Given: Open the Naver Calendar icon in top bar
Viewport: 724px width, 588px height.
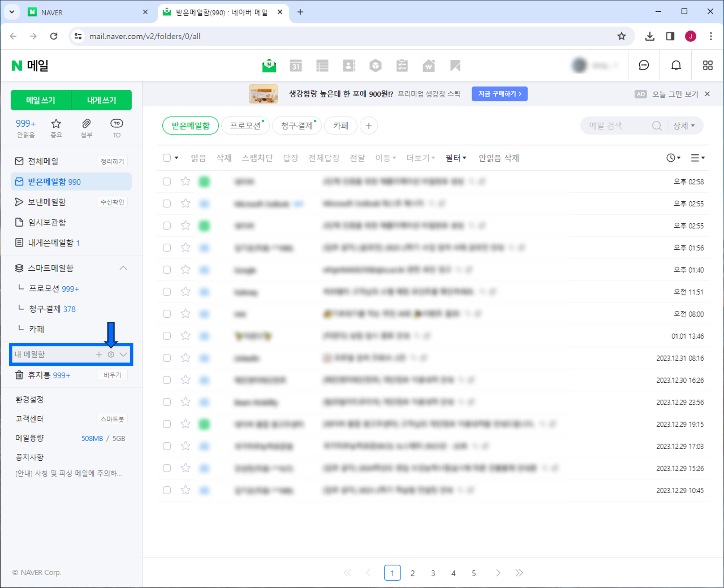Looking at the screenshot, I should pos(296,66).
